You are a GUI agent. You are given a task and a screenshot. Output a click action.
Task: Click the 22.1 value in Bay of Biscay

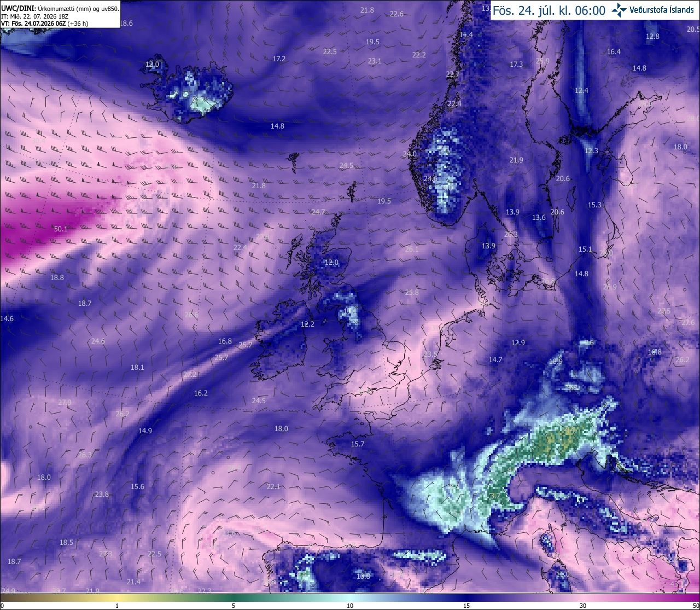(273, 486)
